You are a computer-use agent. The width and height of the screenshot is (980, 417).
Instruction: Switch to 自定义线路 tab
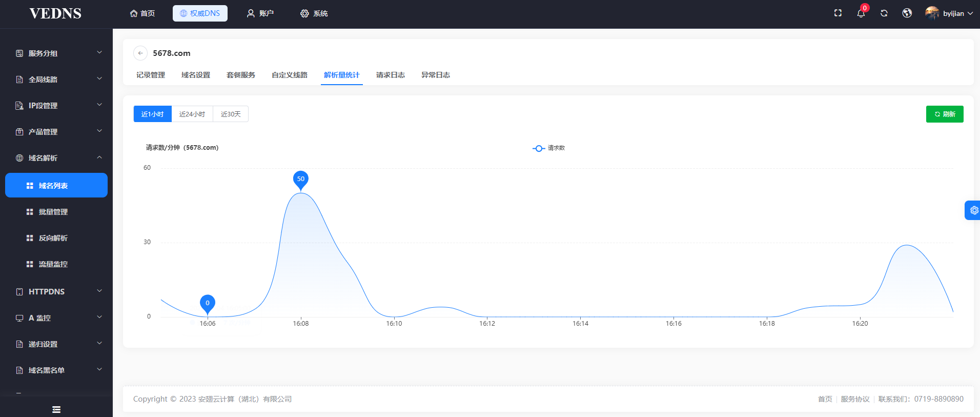tap(290, 75)
